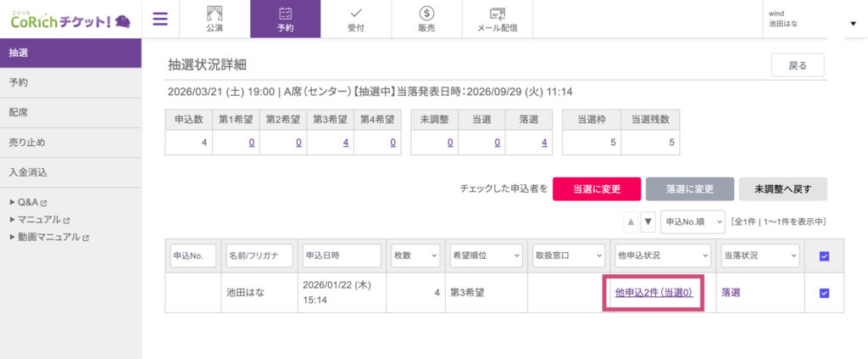Open the 公演 curtain icon tab

[214, 19]
